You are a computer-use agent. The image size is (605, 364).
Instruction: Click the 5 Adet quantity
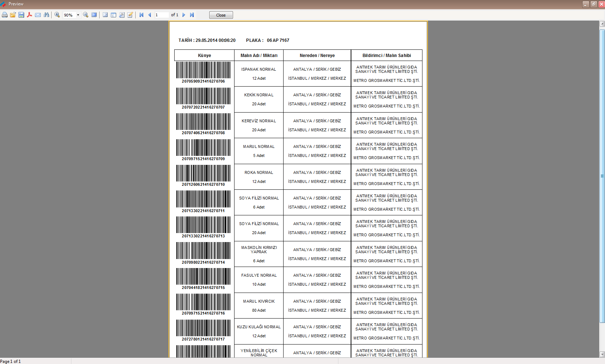click(259, 155)
